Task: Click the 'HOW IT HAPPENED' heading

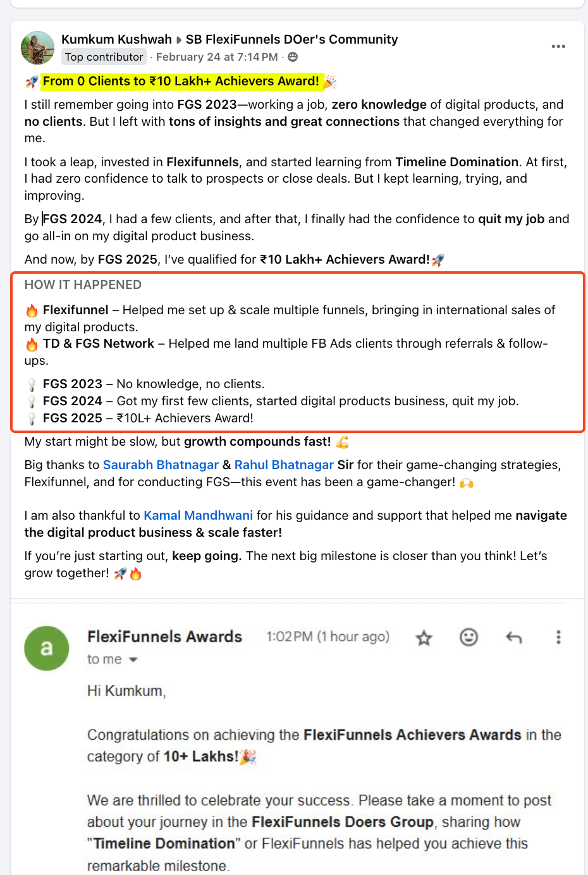Action: 83,285
